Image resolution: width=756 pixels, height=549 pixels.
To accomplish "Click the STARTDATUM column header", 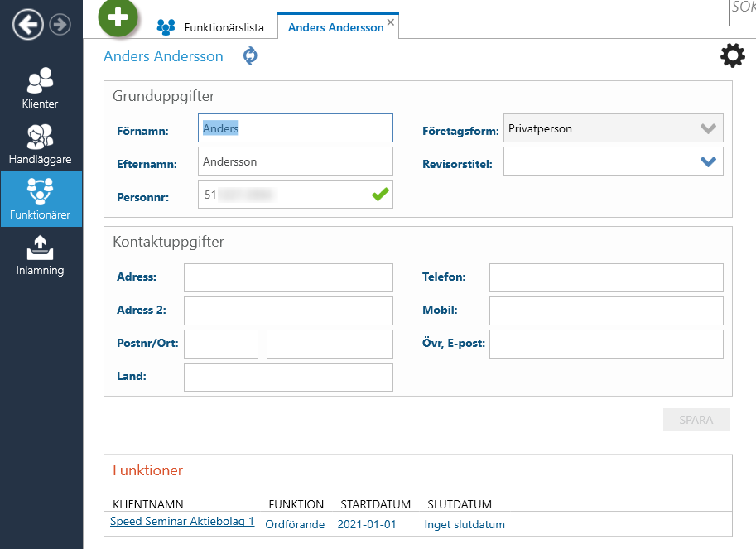I will [376, 504].
